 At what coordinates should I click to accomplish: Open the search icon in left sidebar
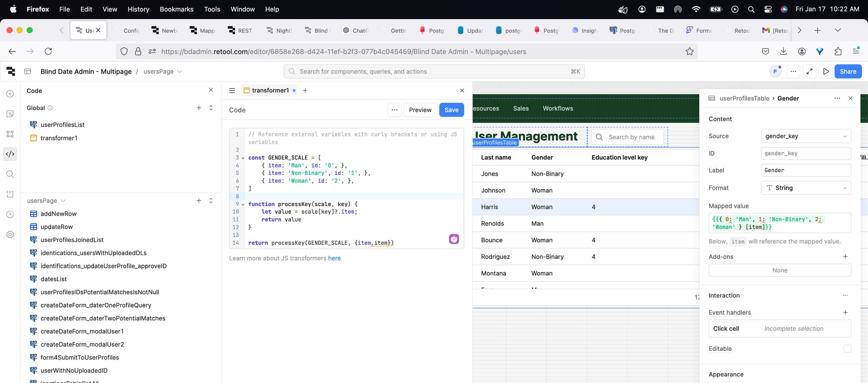(10, 174)
